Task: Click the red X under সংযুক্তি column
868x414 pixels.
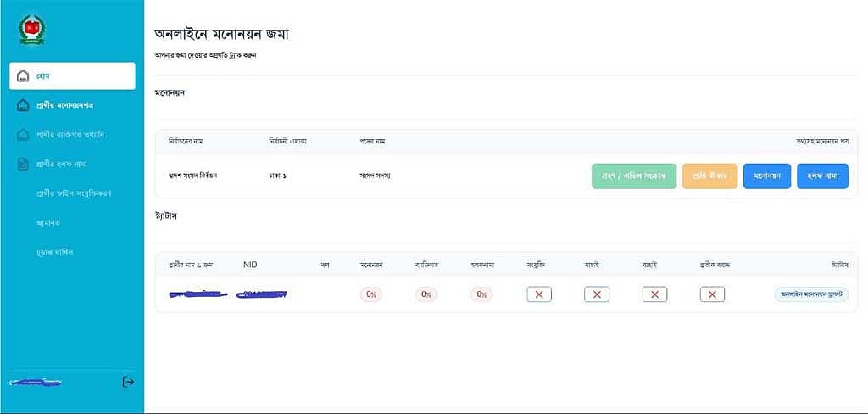Action: point(539,295)
